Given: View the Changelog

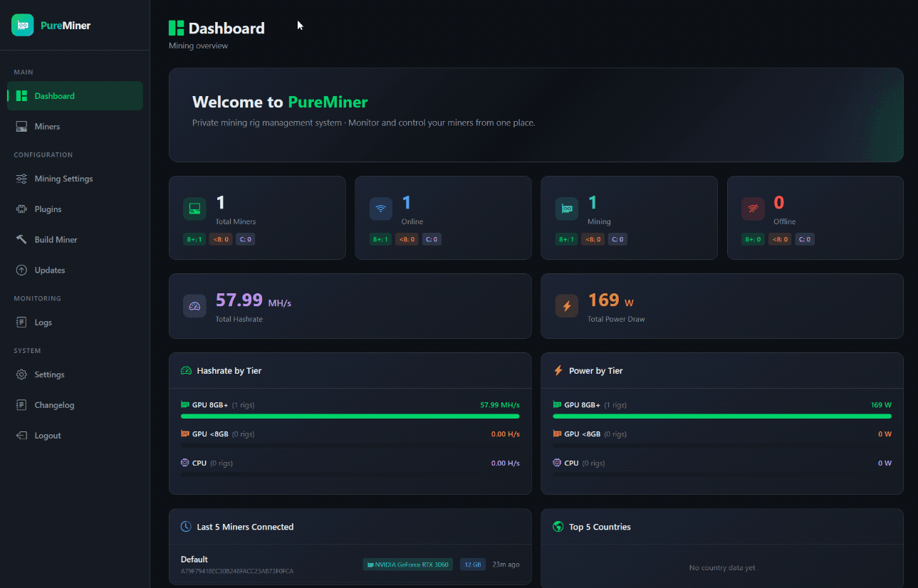Looking at the screenshot, I should [x=75, y=405].
